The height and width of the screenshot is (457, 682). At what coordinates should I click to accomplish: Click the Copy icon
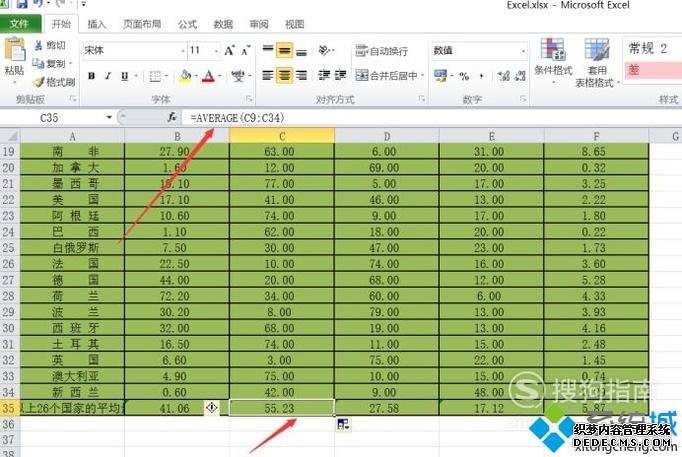tap(39, 63)
